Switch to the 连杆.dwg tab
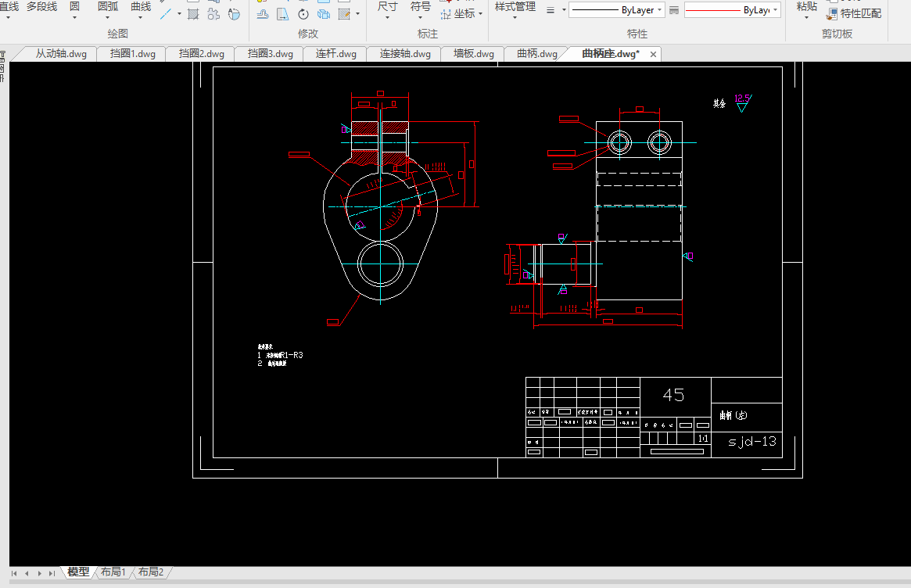The image size is (911, 588). (336, 54)
